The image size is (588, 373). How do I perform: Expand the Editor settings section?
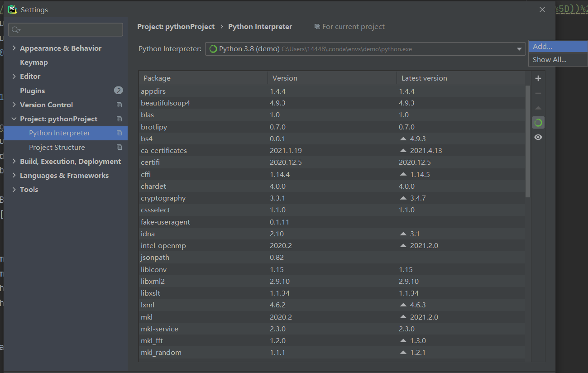click(14, 76)
